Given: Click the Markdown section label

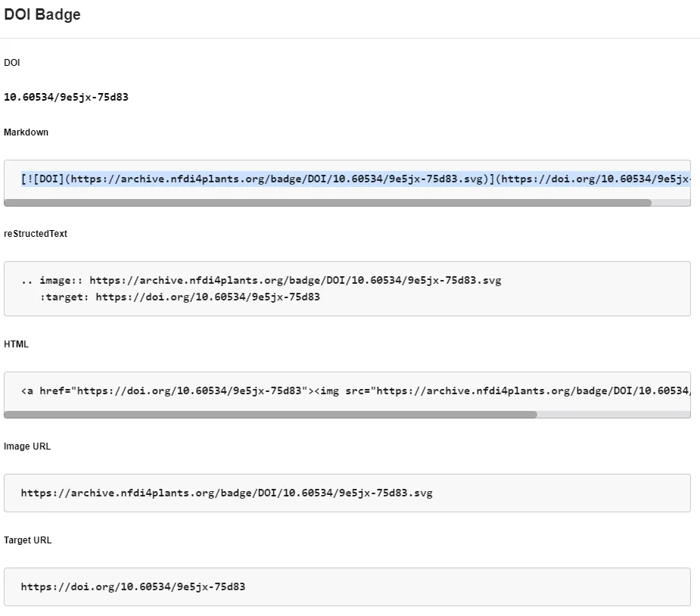Looking at the screenshot, I should point(26,132).
